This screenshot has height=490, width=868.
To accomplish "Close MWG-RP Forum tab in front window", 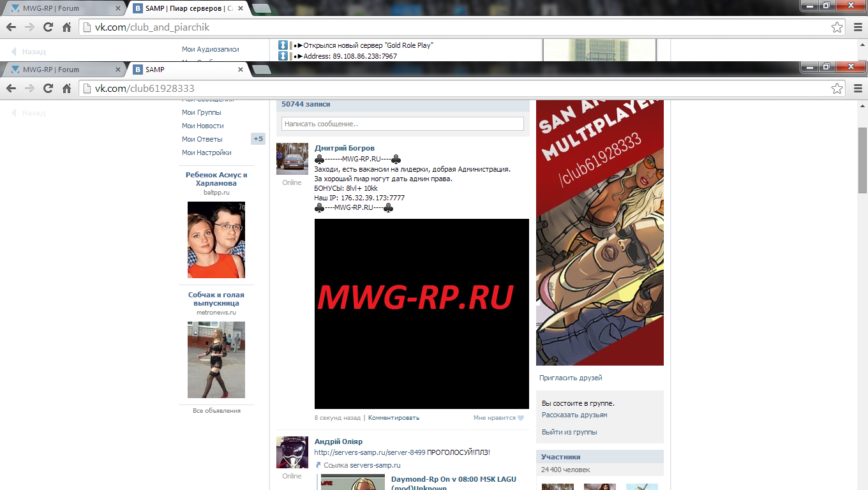I will click(x=117, y=70).
